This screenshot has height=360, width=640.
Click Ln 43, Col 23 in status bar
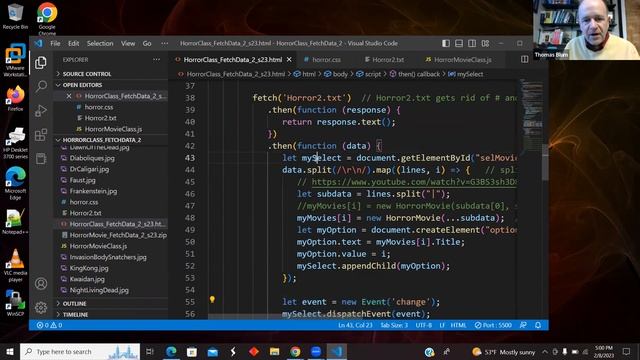[355, 325]
